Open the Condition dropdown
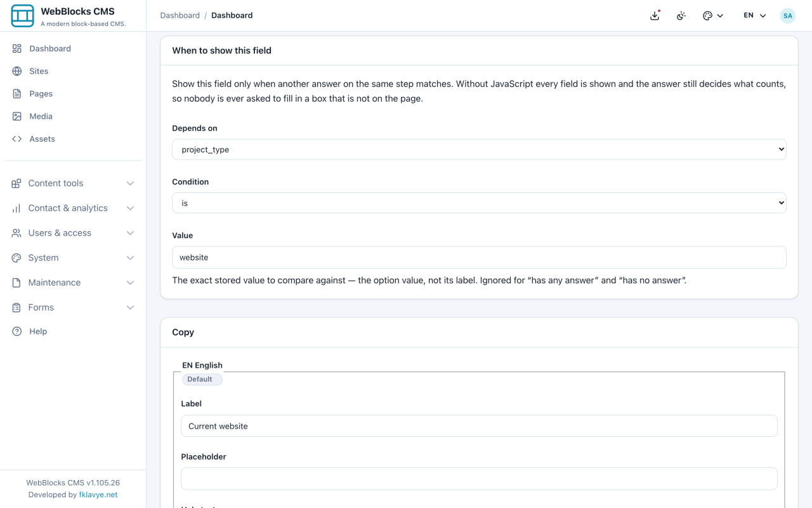Viewport: 812px width, 508px height. coord(479,203)
